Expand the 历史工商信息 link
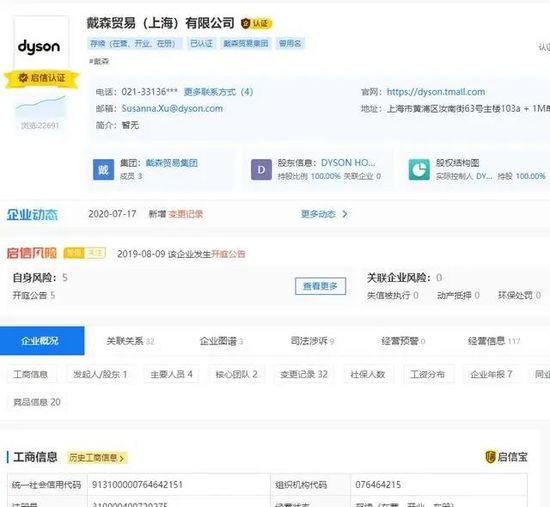 pyautogui.click(x=96, y=458)
